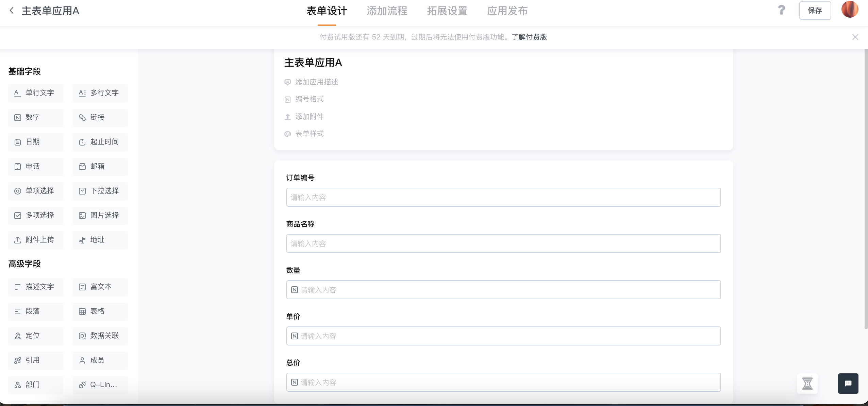The width and height of the screenshot is (868, 406).
Task: Switch to the 表单设计 tab
Action: [x=327, y=11]
